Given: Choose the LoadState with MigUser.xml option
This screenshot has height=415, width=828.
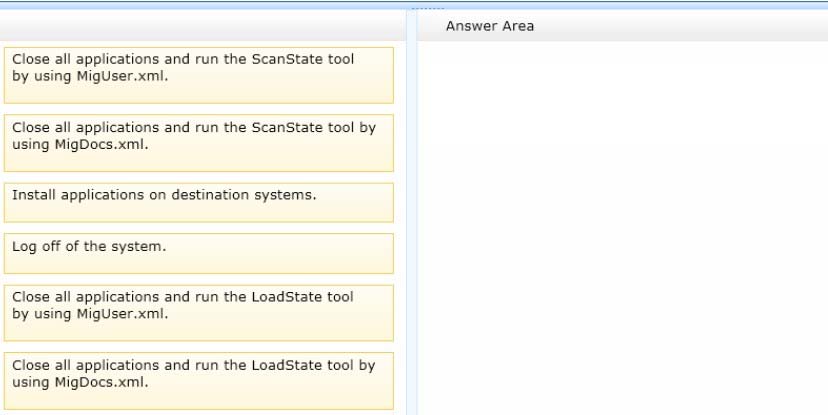Looking at the screenshot, I should click(x=199, y=312).
